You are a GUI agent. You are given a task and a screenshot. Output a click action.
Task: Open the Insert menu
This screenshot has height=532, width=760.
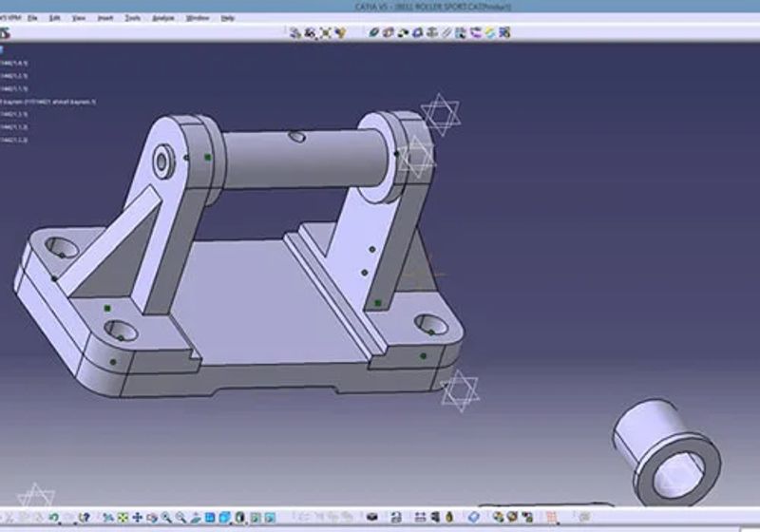105,18
